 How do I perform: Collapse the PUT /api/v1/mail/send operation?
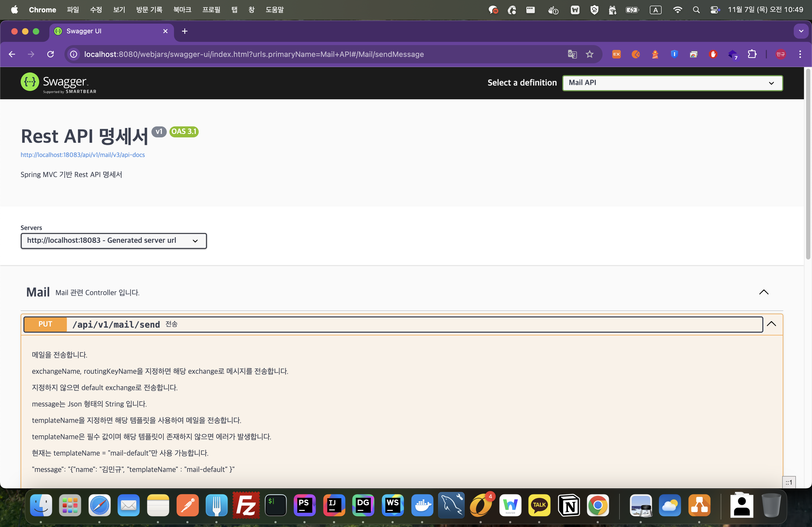(x=771, y=324)
